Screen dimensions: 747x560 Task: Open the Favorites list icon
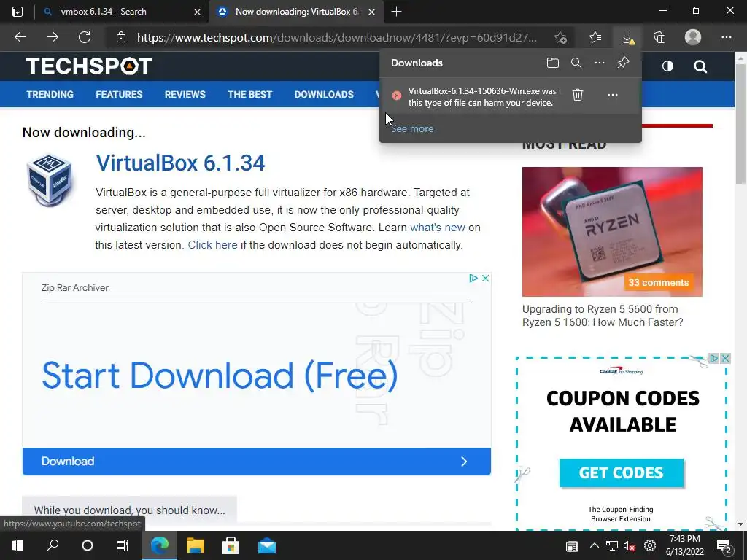pyautogui.click(x=595, y=37)
